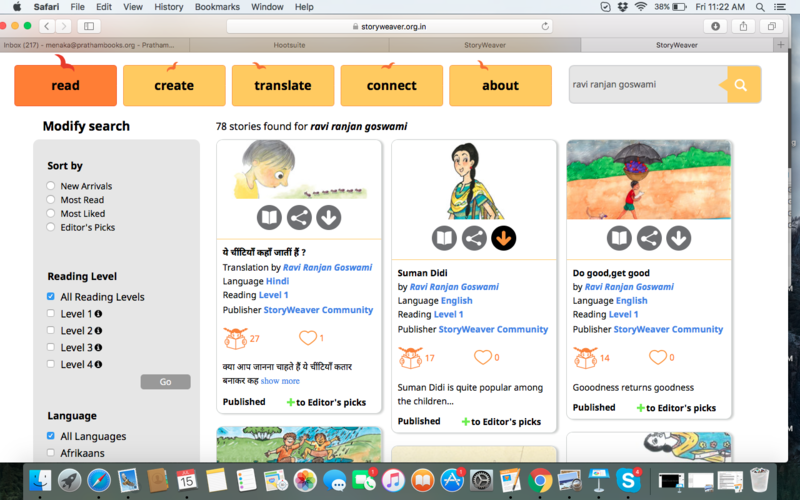Open Hindi language link on first story
This screenshot has width=800, height=500.
[278, 281]
